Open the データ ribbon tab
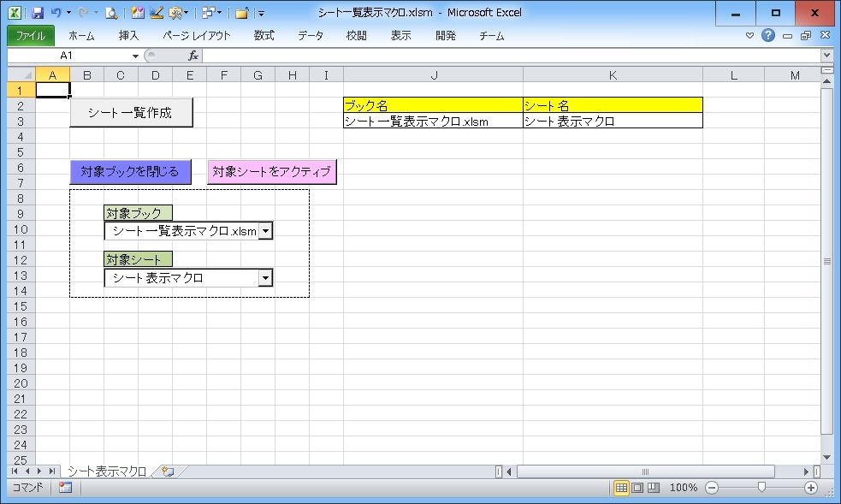This screenshot has height=504, width=841. click(311, 35)
